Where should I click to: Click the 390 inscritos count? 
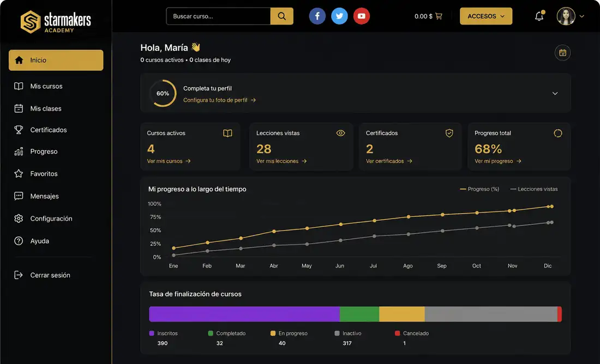coord(162,343)
